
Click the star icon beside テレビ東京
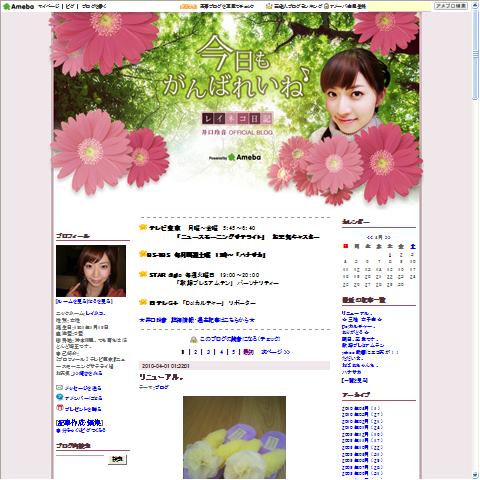click(143, 227)
